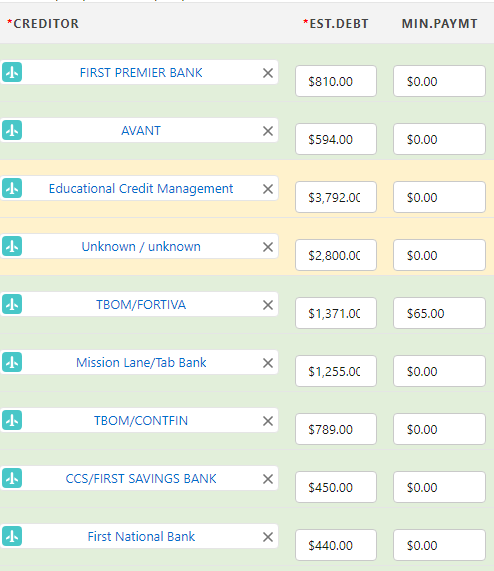Viewport: 494px width, 571px height.
Task: Clear the Unknown / unknown creditor entry
Action: tap(268, 247)
